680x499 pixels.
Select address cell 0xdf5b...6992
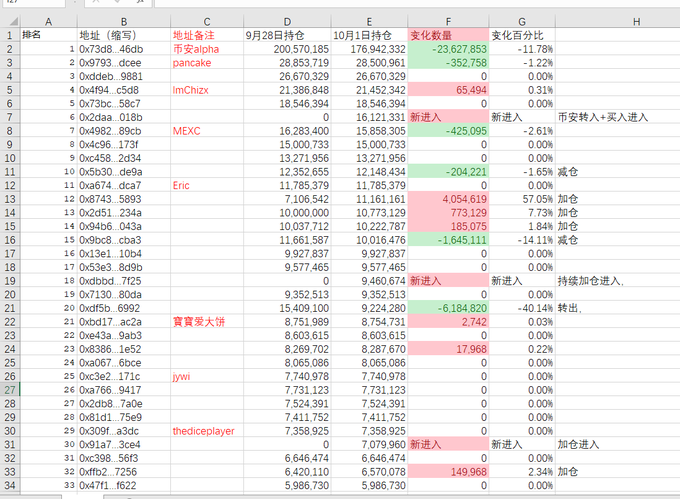pyautogui.click(x=124, y=308)
